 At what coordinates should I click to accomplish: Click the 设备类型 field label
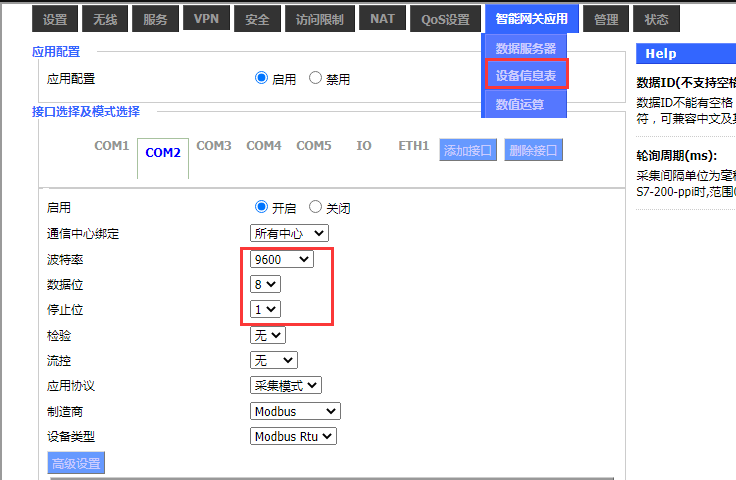(x=71, y=437)
